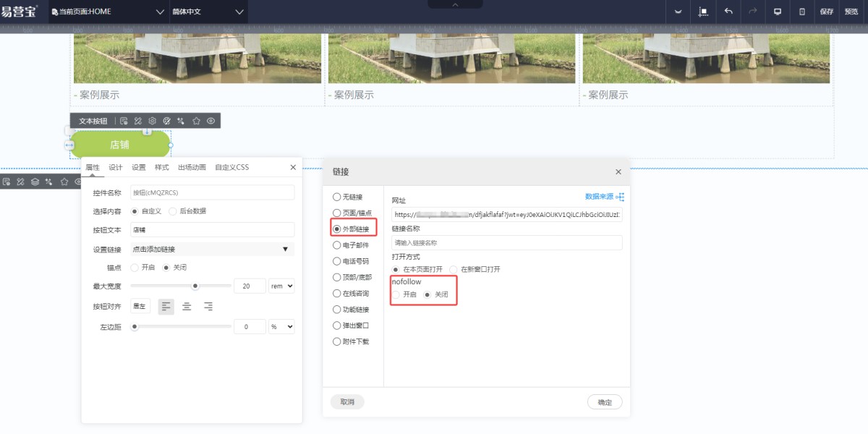Switch to mobile view icon
The image size is (868, 434).
coord(802,12)
